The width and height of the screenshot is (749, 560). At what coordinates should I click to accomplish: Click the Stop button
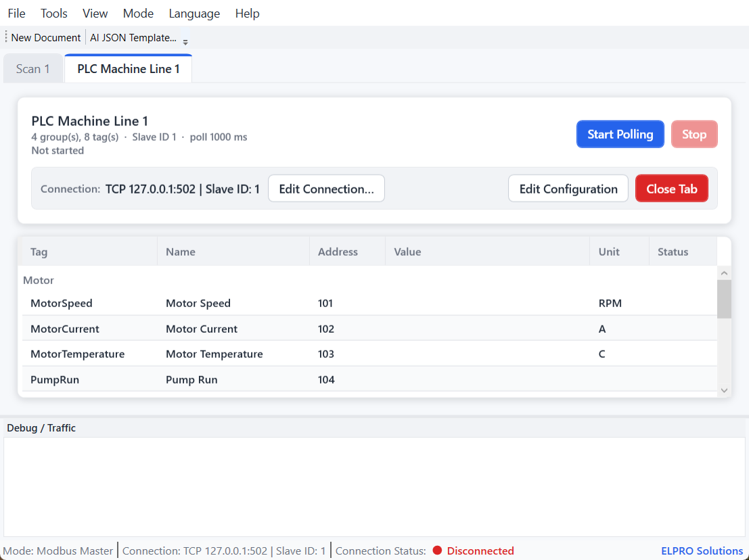coord(694,134)
